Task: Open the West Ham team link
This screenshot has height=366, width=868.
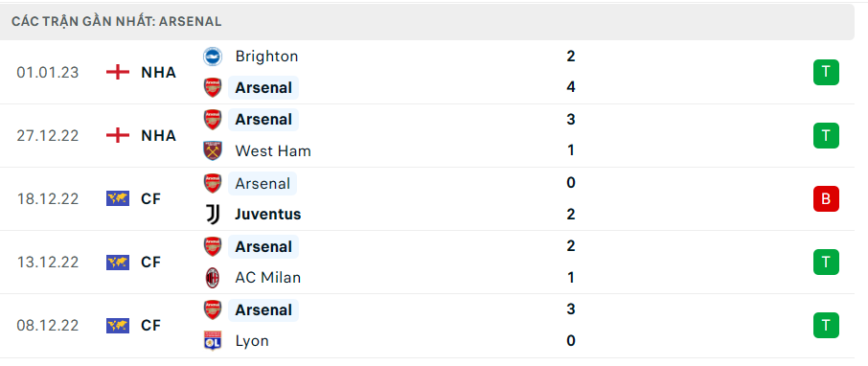Action: pos(273,151)
